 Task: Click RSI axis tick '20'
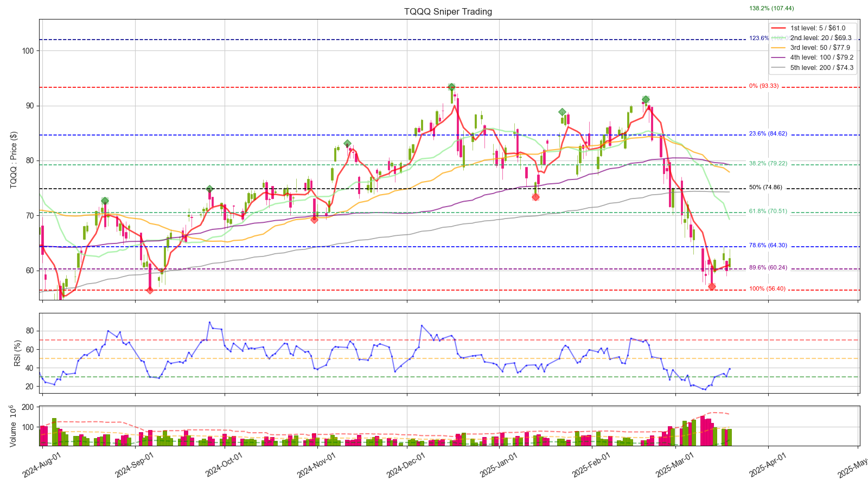point(30,387)
